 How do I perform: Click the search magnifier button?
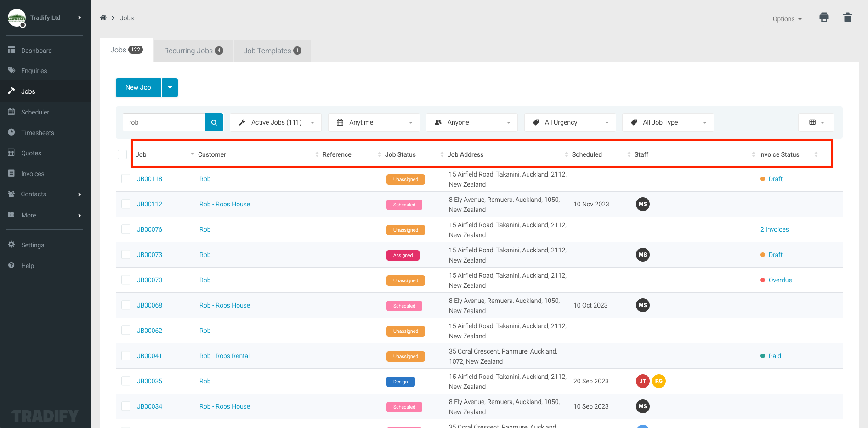[x=214, y=122]
